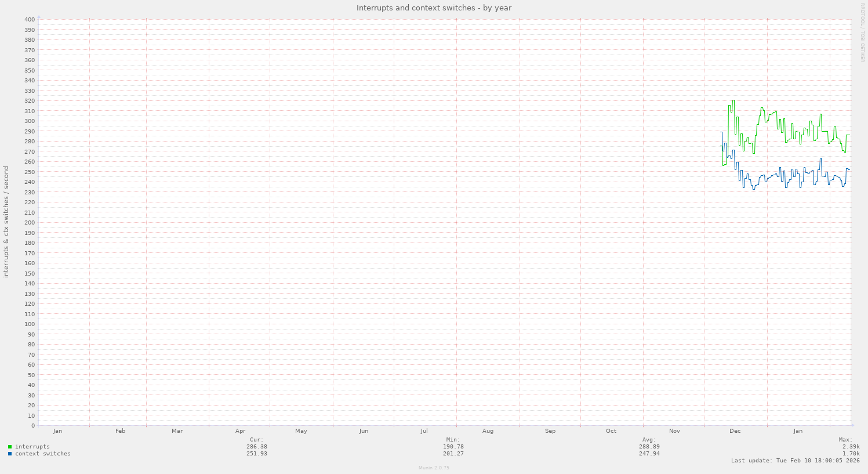Click the Feb label on the x-axis
This screenshot has width=868, height=474.
pos(120,431)
